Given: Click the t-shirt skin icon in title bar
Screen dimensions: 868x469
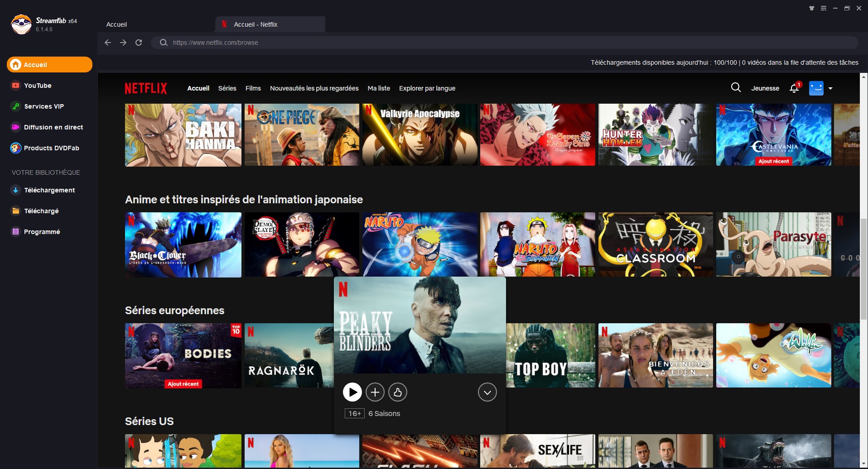Looking at the screenshot, I should point(812,8).
